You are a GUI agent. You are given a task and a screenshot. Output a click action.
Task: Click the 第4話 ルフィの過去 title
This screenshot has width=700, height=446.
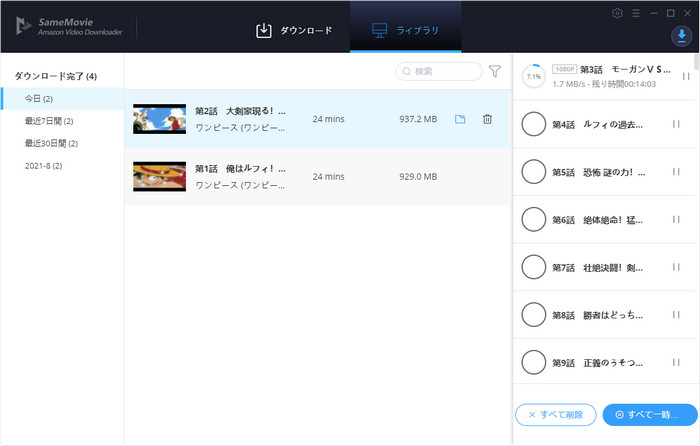click(x=597, y=125)
